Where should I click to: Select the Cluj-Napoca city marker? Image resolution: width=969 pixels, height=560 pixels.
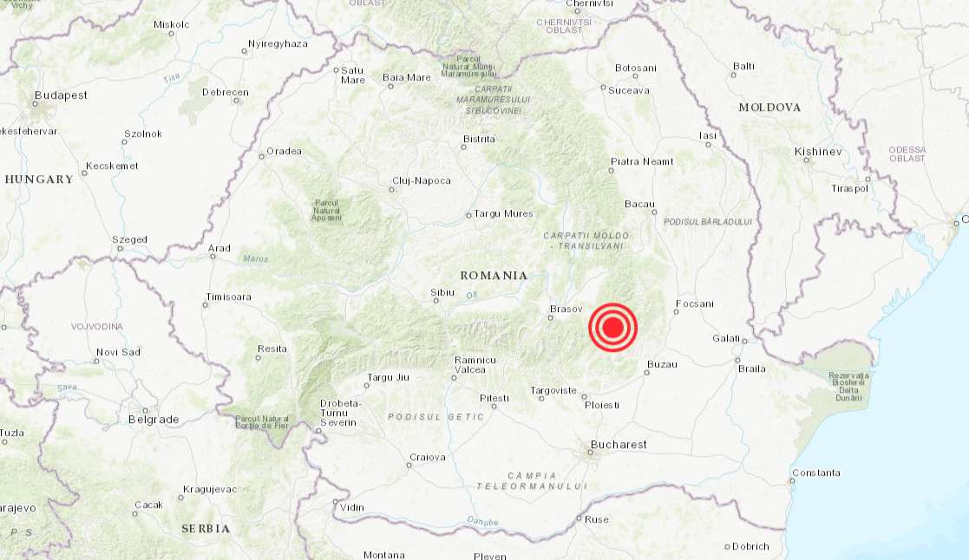[392, 190]
